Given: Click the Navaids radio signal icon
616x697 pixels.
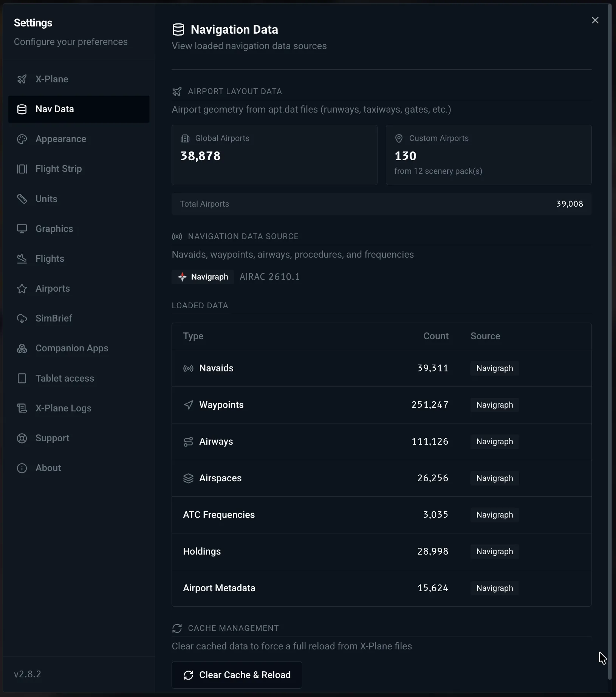Looking at the screenshot, I should point(188,368).
